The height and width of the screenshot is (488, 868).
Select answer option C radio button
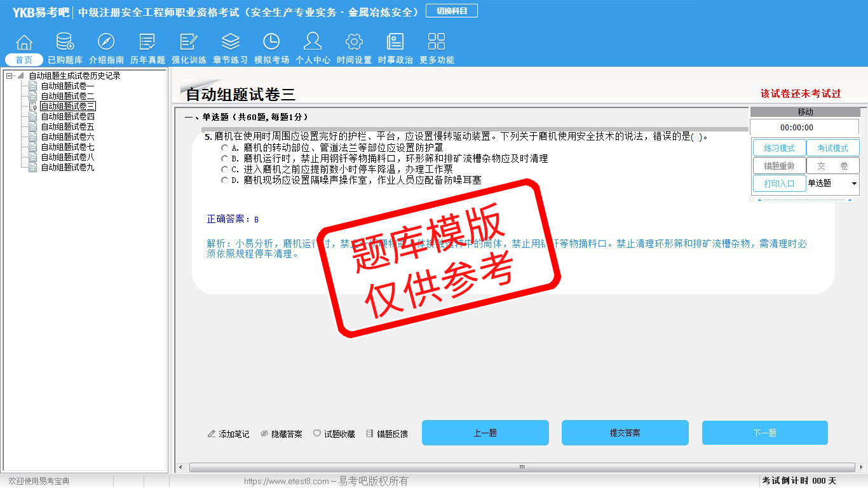(x=224, y=170)
